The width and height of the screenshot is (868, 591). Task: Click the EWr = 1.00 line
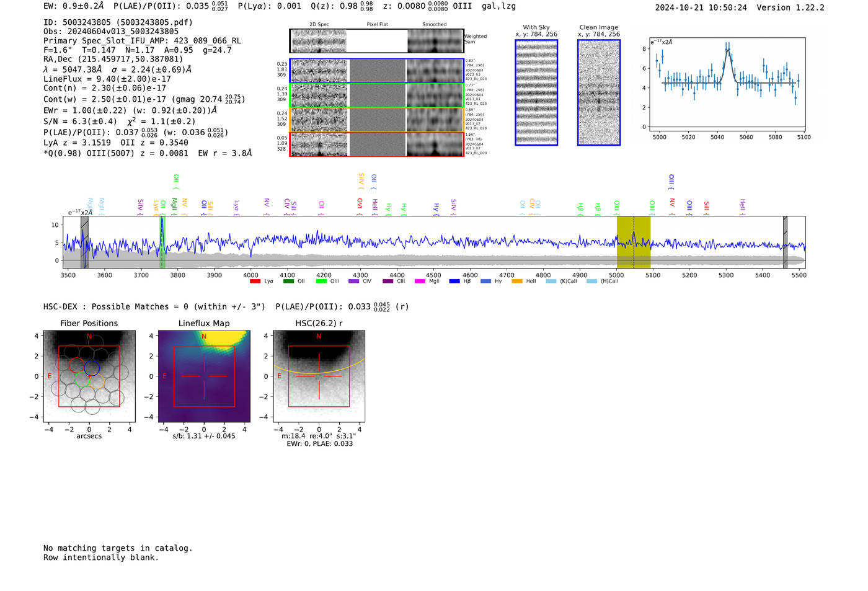click(130, 110)
